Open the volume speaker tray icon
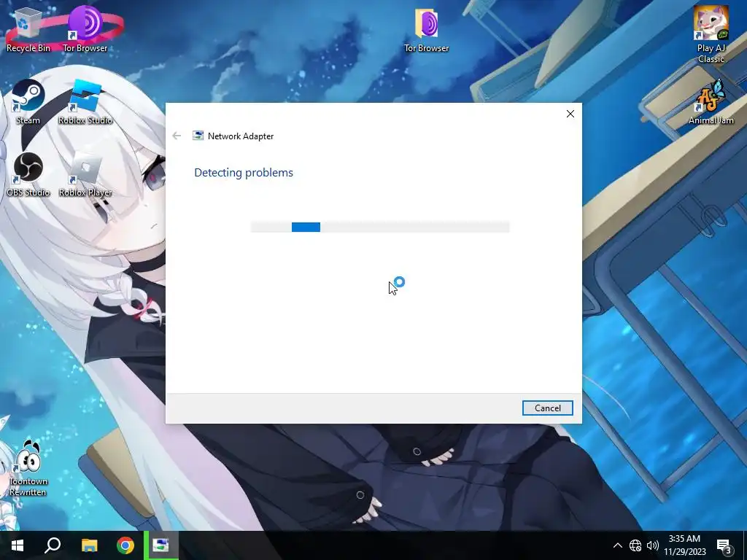 pos(653,545)
